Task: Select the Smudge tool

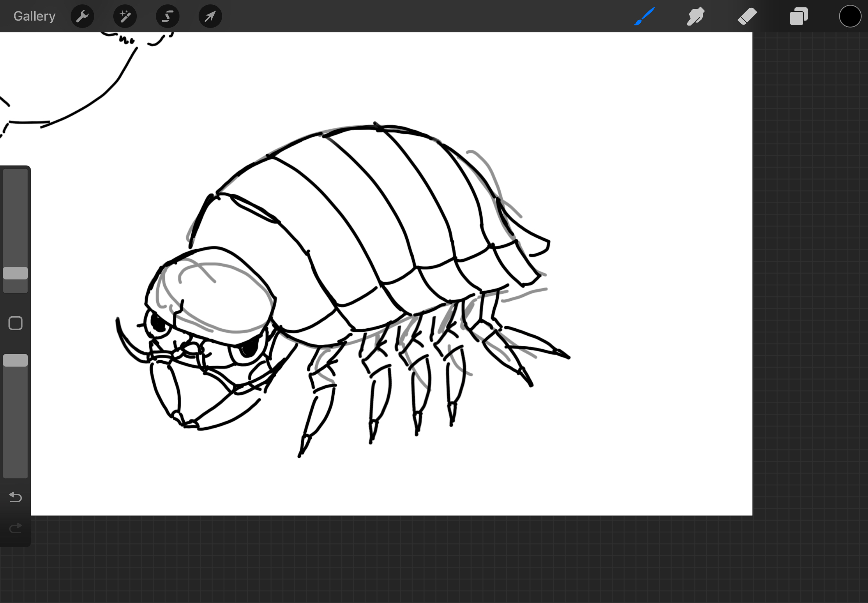Action: click(x=695, y=16)
